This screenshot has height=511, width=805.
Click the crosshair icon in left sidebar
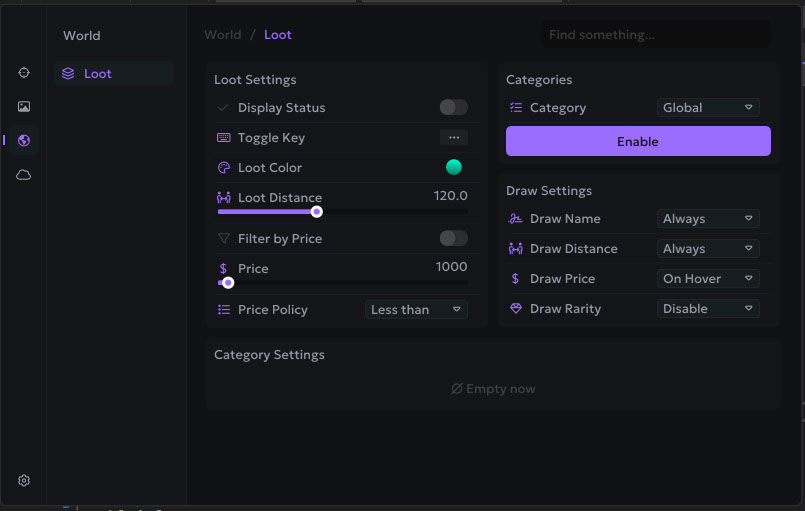(24, 73)
